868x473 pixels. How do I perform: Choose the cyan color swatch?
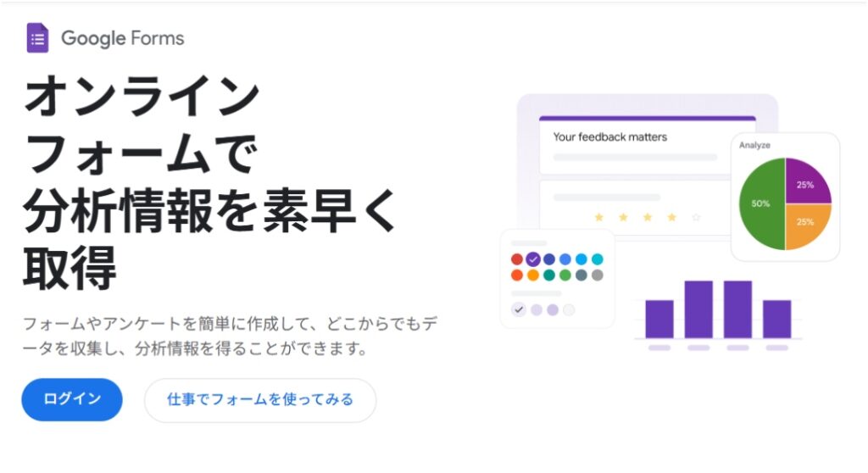[598, 259]
